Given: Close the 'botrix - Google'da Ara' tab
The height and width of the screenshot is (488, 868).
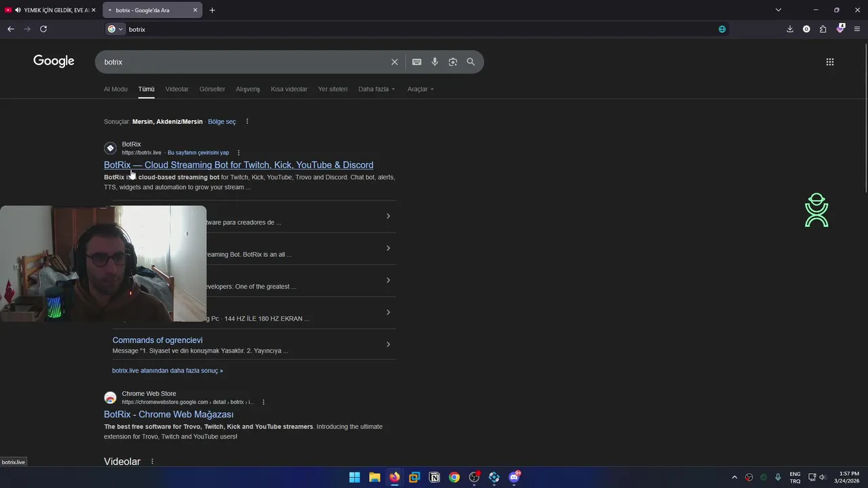Looking at the screenshot, I should 195,10.
